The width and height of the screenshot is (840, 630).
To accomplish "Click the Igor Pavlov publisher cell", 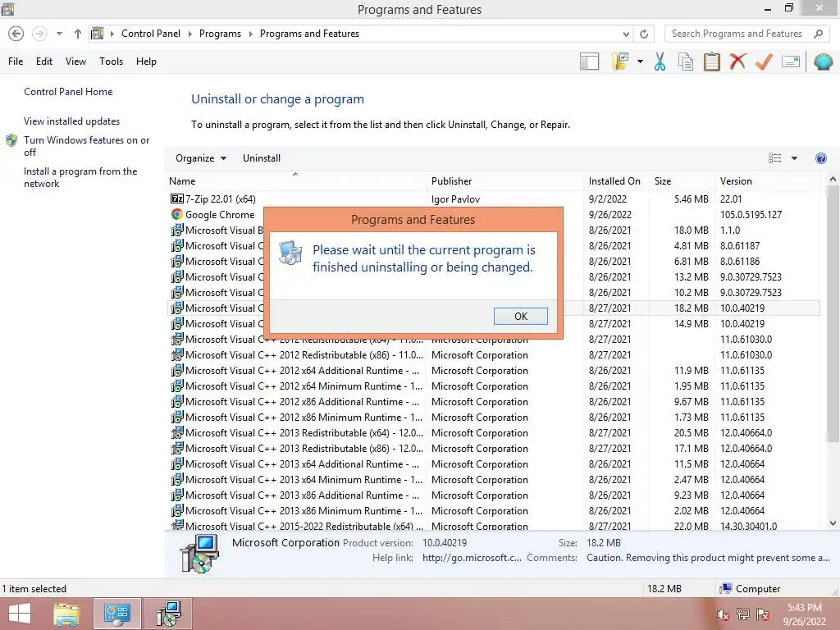I will tap(455, 199).
